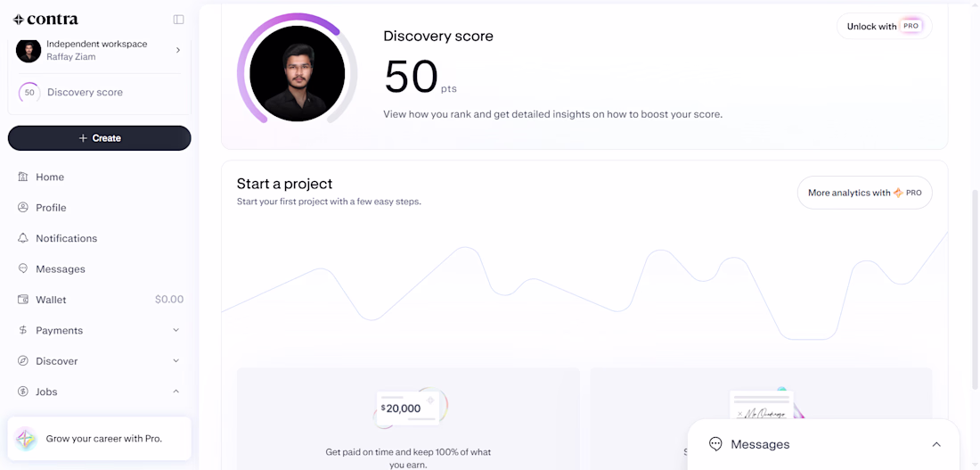Click the Payments label
Viewport: 980px width, 470px height.
pos(60,331)
